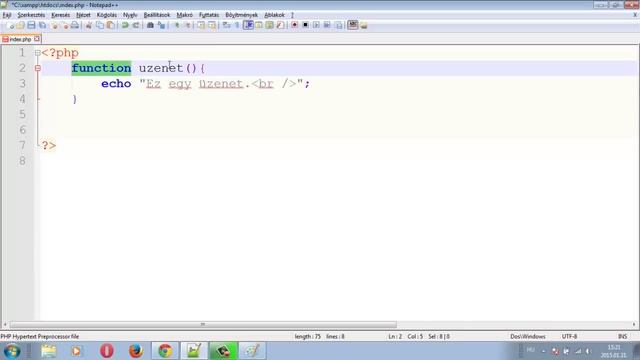Click the Save recorded macro icon
Viewport: 640px width, 360px height.
(338, 25)
